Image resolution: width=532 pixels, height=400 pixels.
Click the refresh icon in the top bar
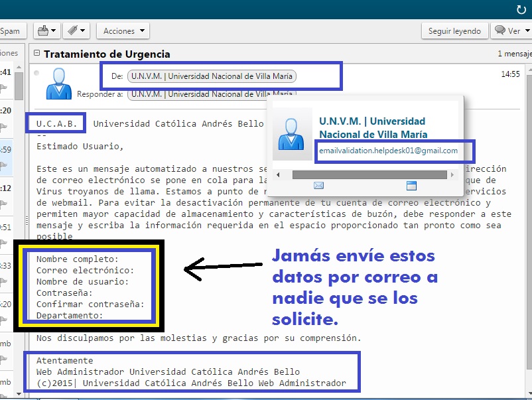tap(521, 9)
